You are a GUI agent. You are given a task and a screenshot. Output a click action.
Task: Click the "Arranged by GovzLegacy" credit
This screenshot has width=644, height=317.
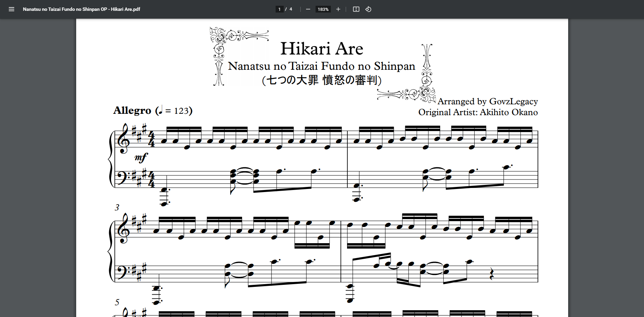(x=487, y=101)
